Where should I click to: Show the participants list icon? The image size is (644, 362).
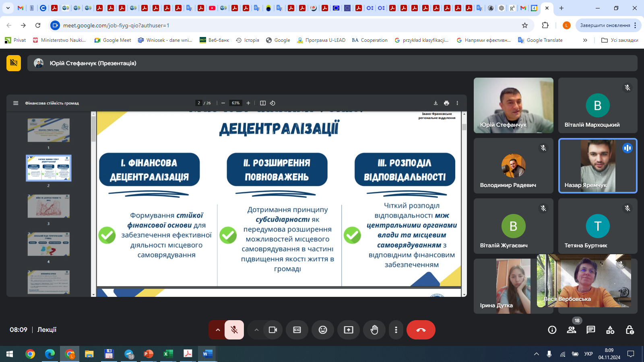pyautogui.click(x=572, y=330)
